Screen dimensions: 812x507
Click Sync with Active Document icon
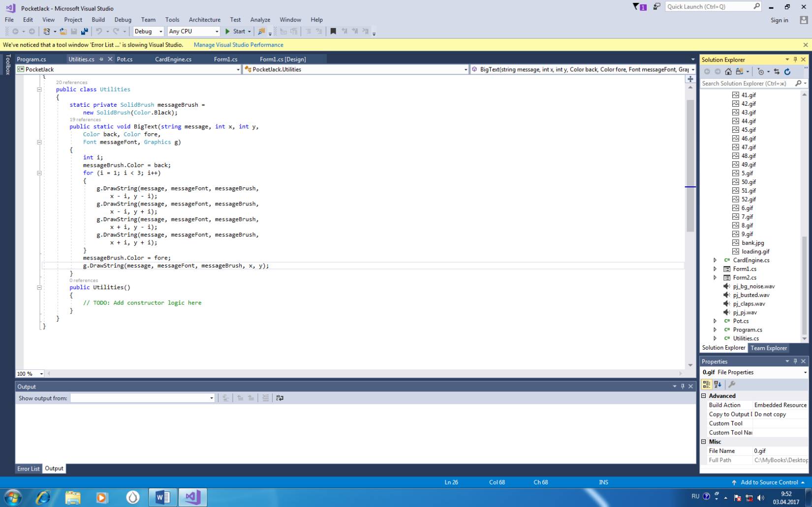[777, 72]
